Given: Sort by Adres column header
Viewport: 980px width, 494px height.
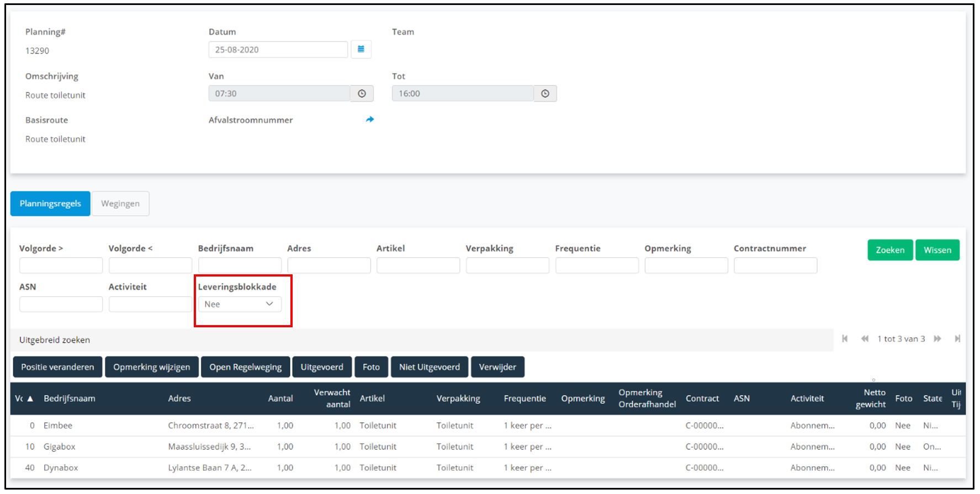Looking at the screenshot, I should [x=179, y=399].
